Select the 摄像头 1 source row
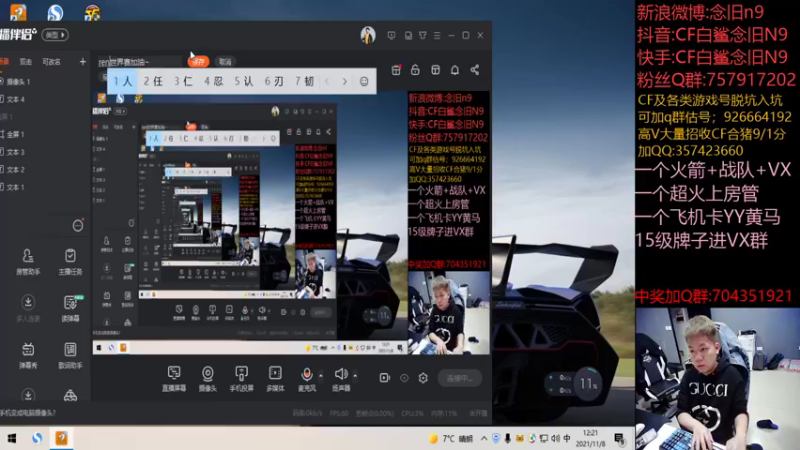The width and height of the screenshot is (800, 450). (45, 82)
